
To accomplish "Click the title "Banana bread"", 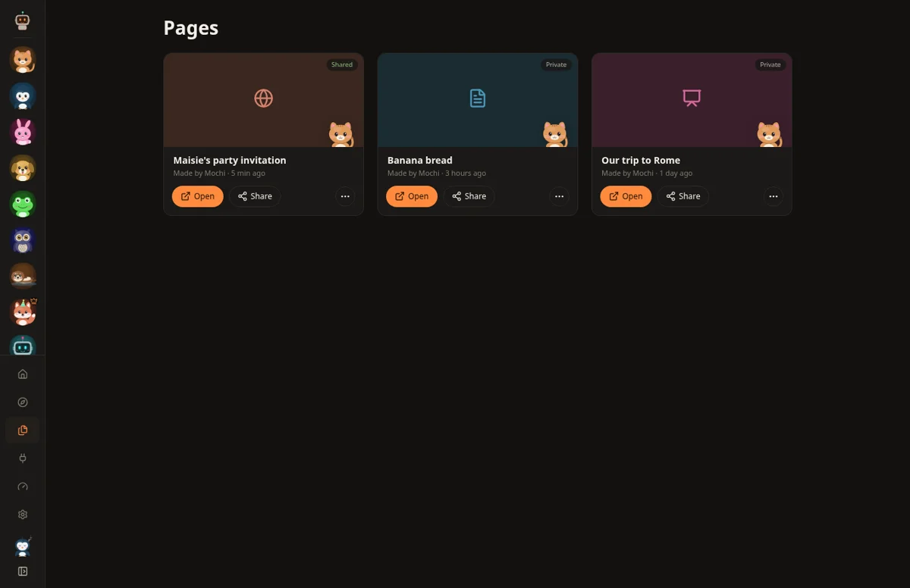I will (x=420, y=160).
